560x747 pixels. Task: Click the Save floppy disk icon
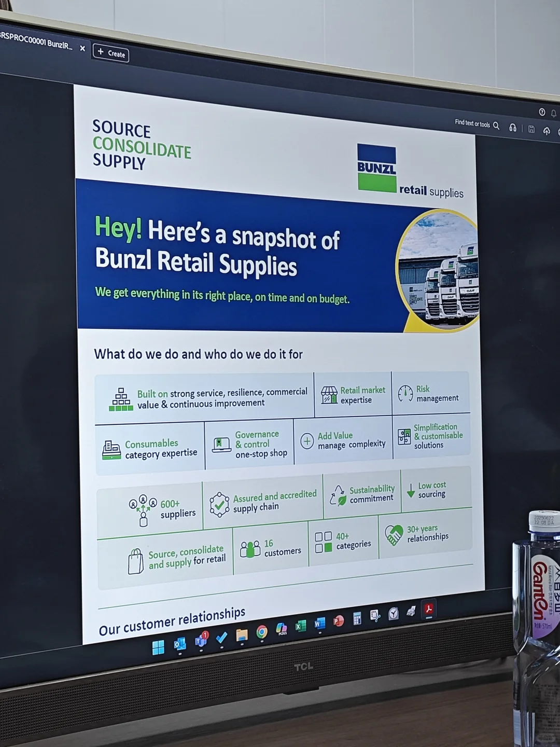pyautogui.click(x=531, y=129)
